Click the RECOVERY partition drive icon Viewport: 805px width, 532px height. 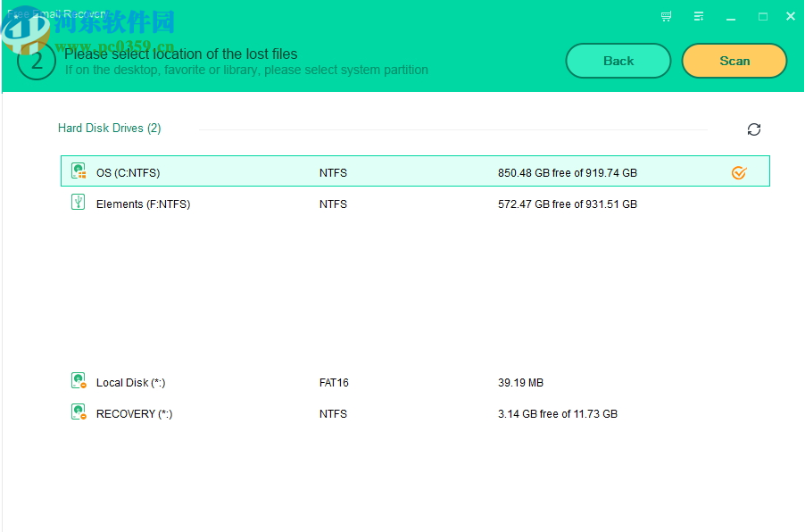(x=78, y=411)
